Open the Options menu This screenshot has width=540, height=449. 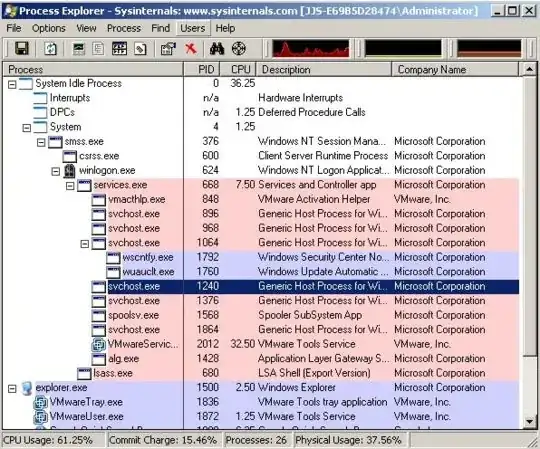pyautogui.click(x=49, y=28)
